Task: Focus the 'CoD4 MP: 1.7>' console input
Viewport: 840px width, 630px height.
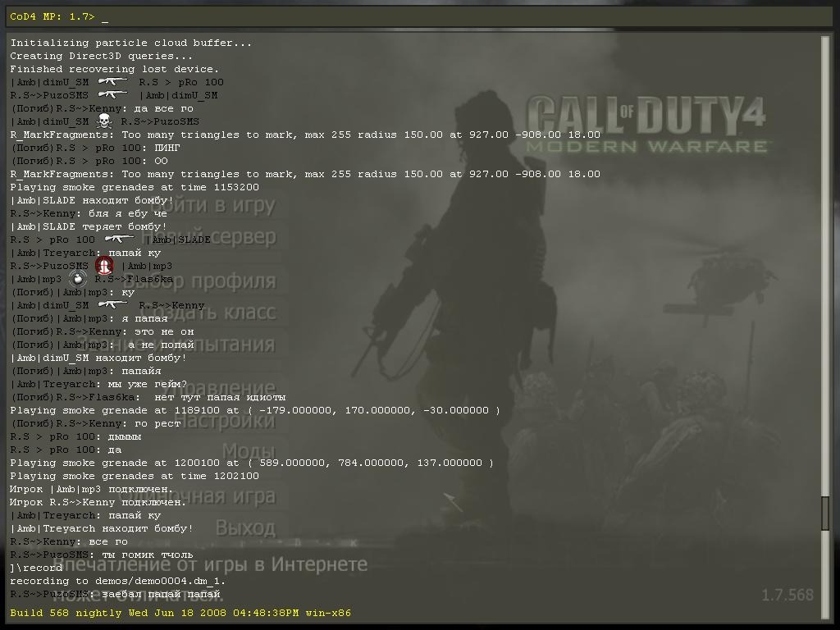Action: 419,16
